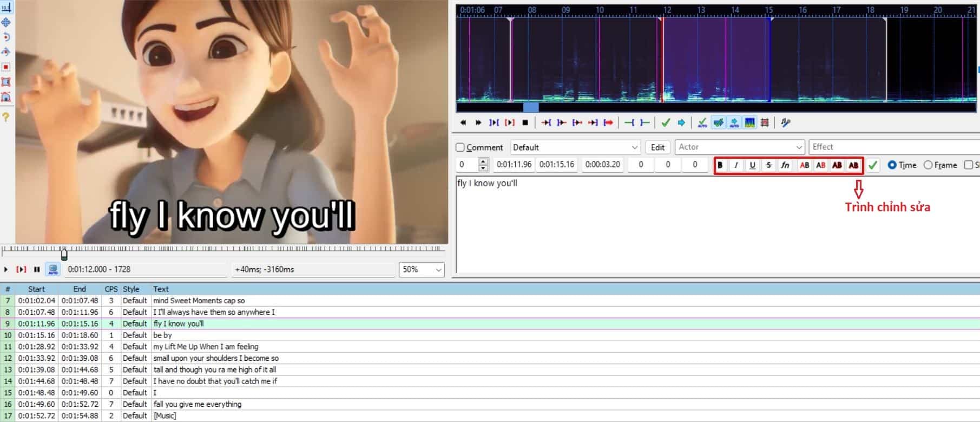Viewport: 980px width, 422px height.
Task: Enable the Comment checkbox
Action: pos(460,147)
